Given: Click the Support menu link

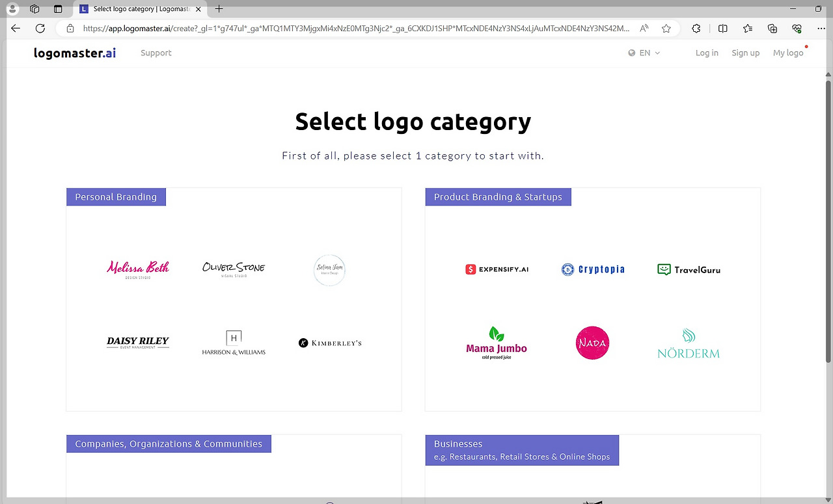Looking at the screenshot, I should point(156,53).
